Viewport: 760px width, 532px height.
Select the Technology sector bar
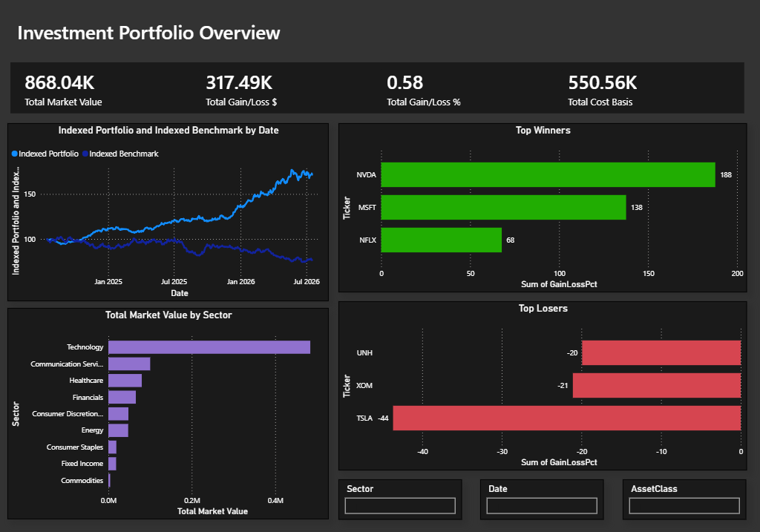(x=209, y=347)
